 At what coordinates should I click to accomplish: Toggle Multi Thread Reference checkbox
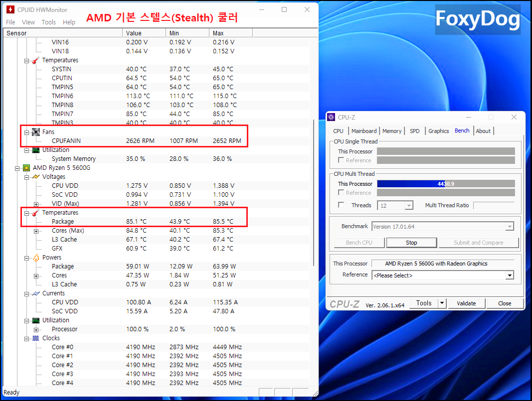[x=341, y=193]
